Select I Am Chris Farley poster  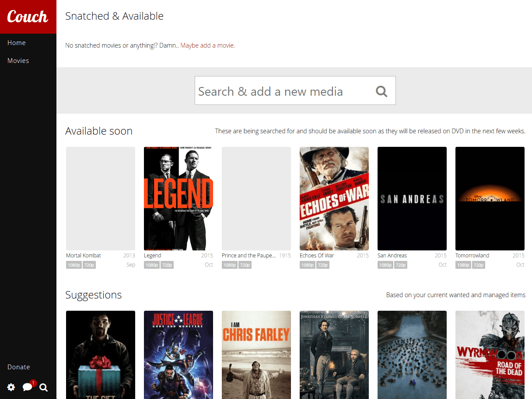pyautogui.click(x=256, y=355)
